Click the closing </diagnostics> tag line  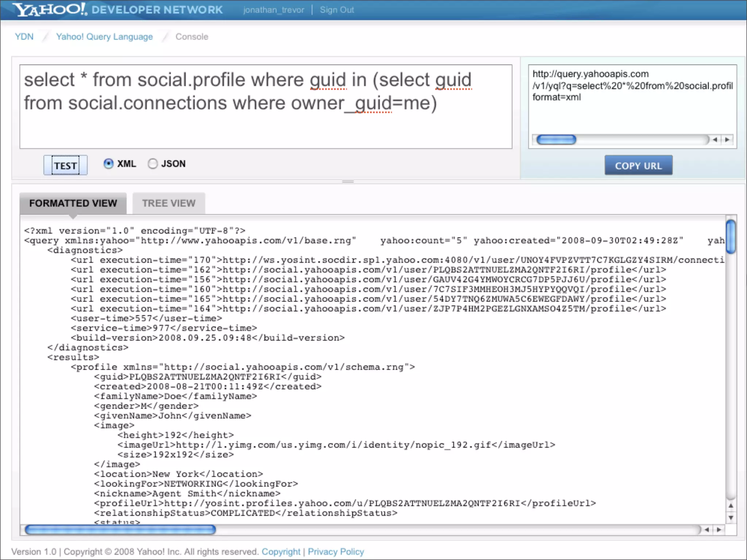pyautogui.click(x=88, y=347)
